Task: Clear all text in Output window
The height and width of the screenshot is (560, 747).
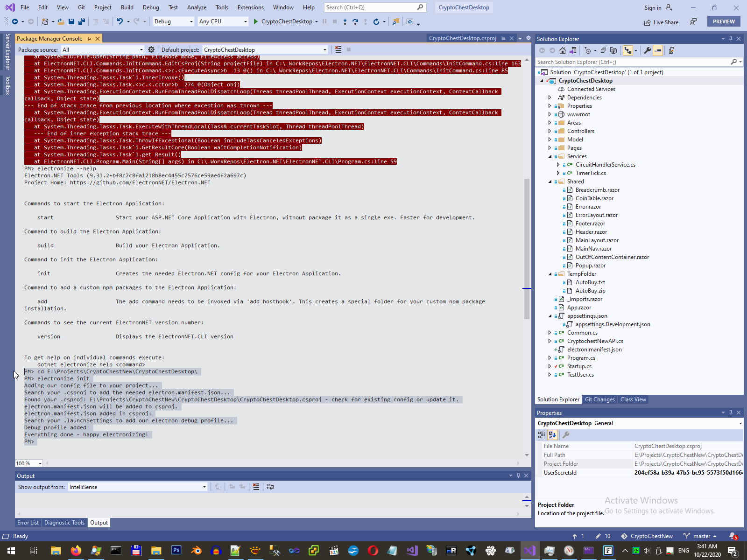Action: [x=256, y=487]
